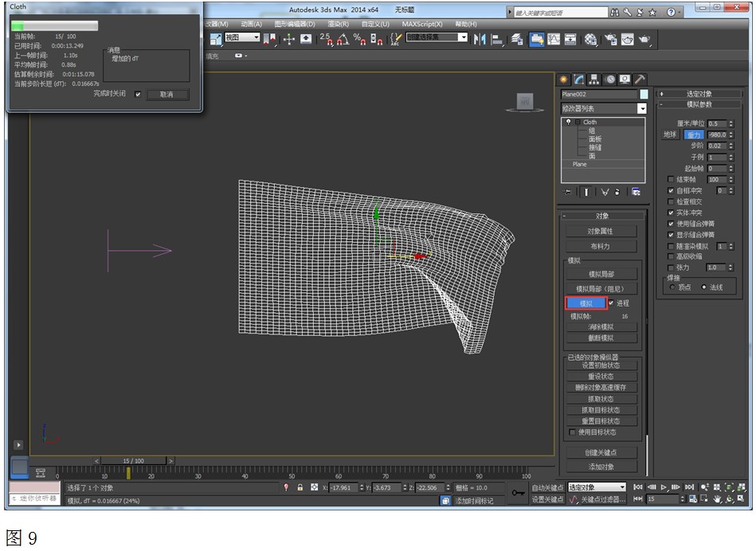Open the Modify command panel tab

tap(578, 80)
